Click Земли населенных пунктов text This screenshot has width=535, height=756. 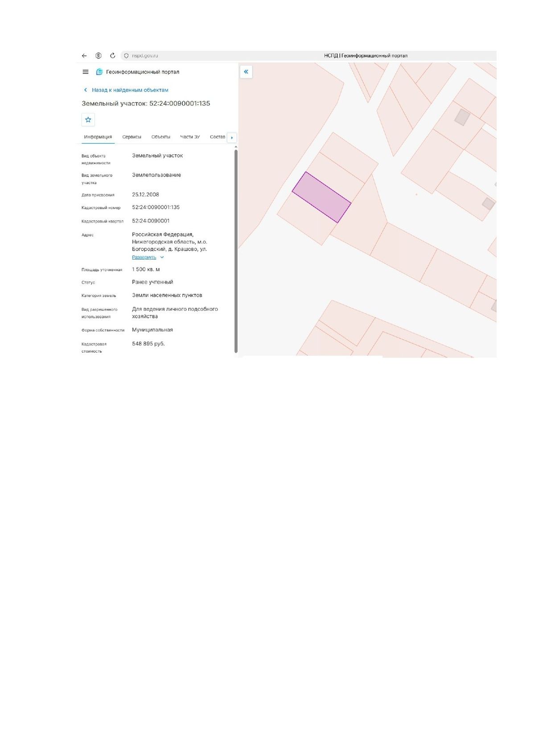click(167, 295)
